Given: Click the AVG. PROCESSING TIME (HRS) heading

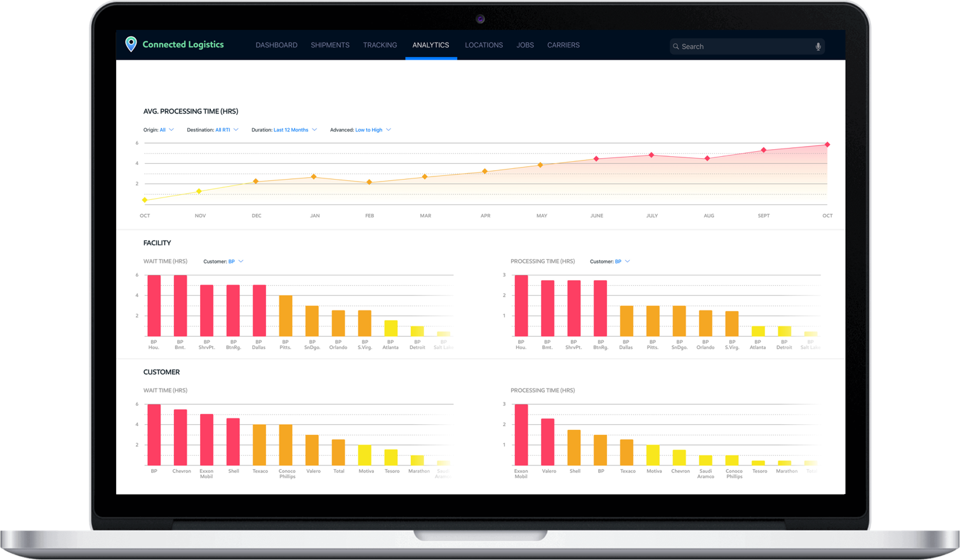Looking at the screenshot, I should click(x=190, y=111).
